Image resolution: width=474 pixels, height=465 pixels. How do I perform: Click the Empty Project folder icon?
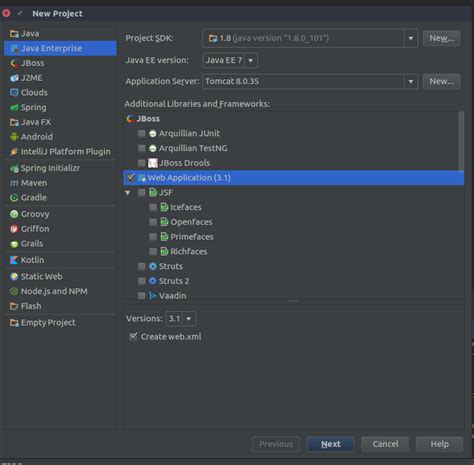[14, 322]
